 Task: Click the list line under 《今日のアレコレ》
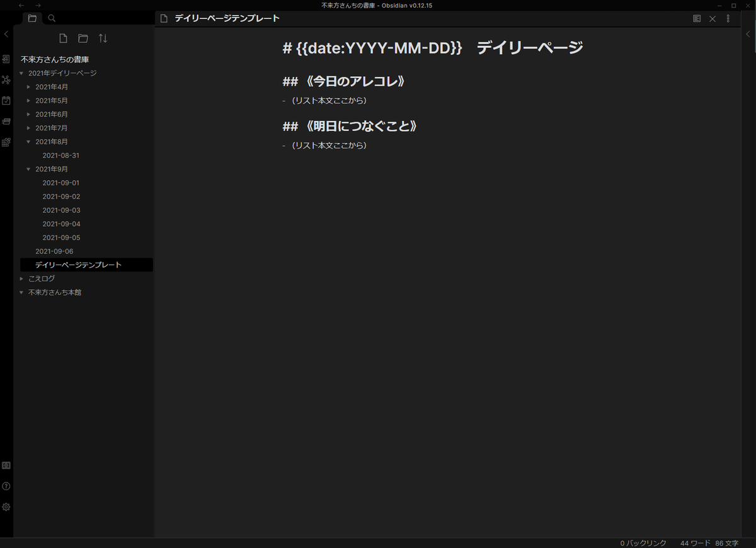click(324, 101)
